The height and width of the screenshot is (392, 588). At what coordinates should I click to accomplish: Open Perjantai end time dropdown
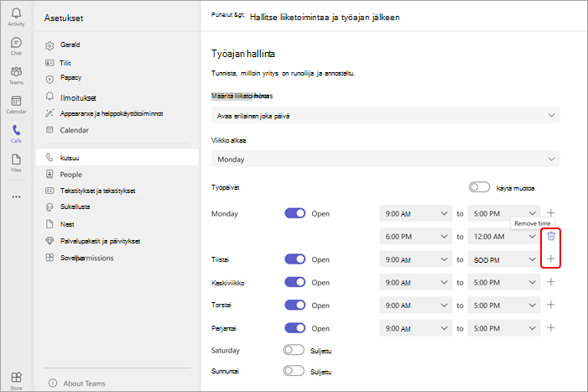point(504,328)
